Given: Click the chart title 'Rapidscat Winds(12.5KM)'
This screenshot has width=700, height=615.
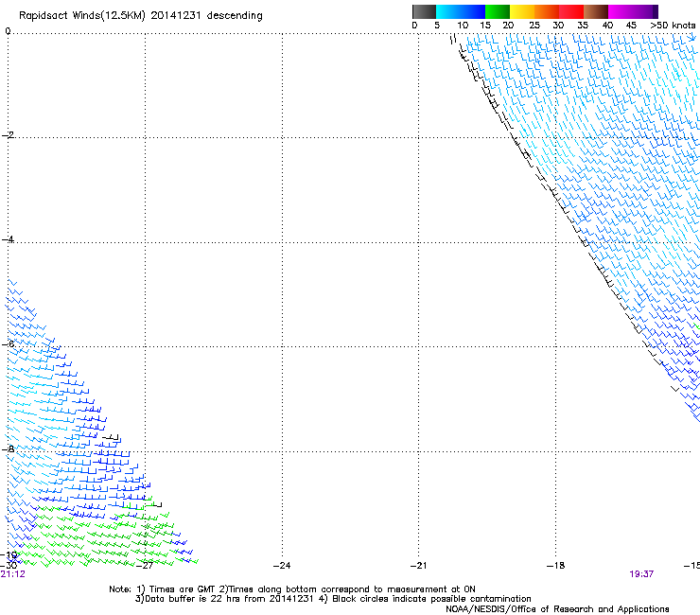Looking at the screenshot, I should click(x=82, y=16).
